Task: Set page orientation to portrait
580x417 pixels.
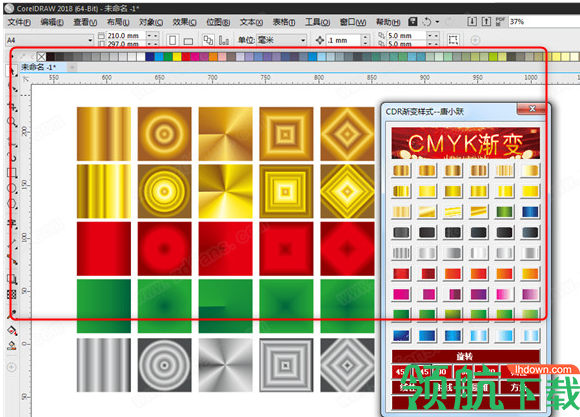Action: 172,40
